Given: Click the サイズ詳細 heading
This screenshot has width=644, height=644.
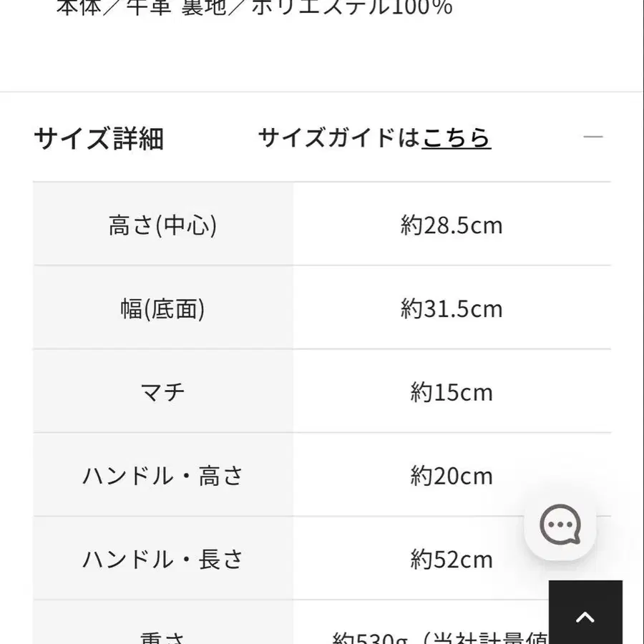Looking at the screenshot, I should click(99, 137).
